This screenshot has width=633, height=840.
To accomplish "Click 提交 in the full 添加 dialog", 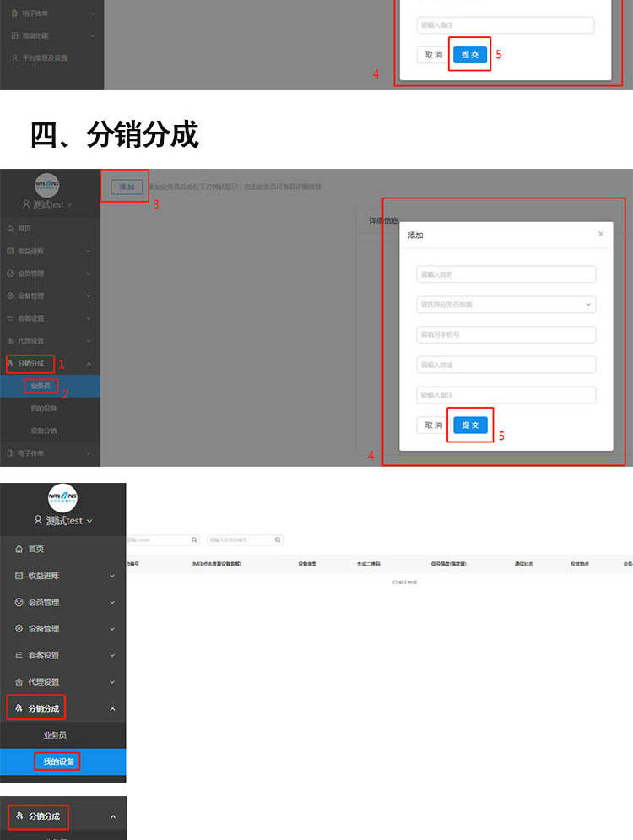I will pos(470,425).
